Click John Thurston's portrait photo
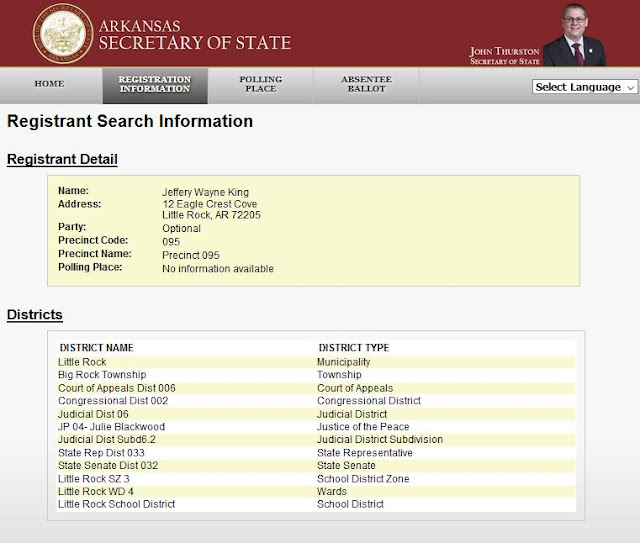This screenshot has width=640, height=543. click(x=574, y=35)
